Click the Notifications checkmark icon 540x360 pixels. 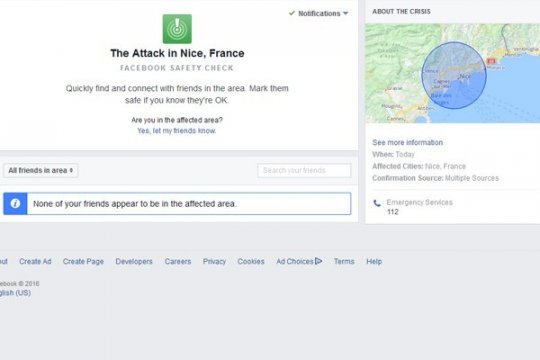click(292, 13)
